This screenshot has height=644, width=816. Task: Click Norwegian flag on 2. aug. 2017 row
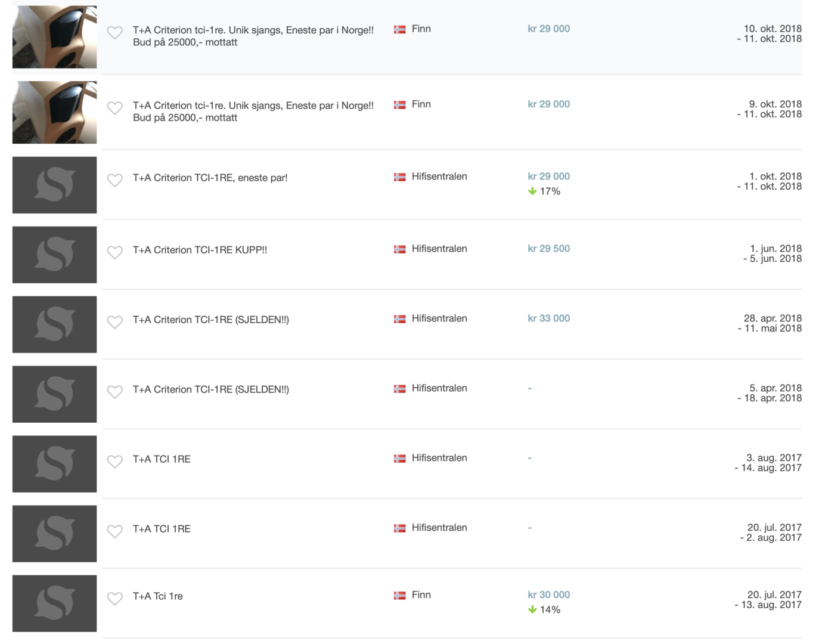[400, 528]
